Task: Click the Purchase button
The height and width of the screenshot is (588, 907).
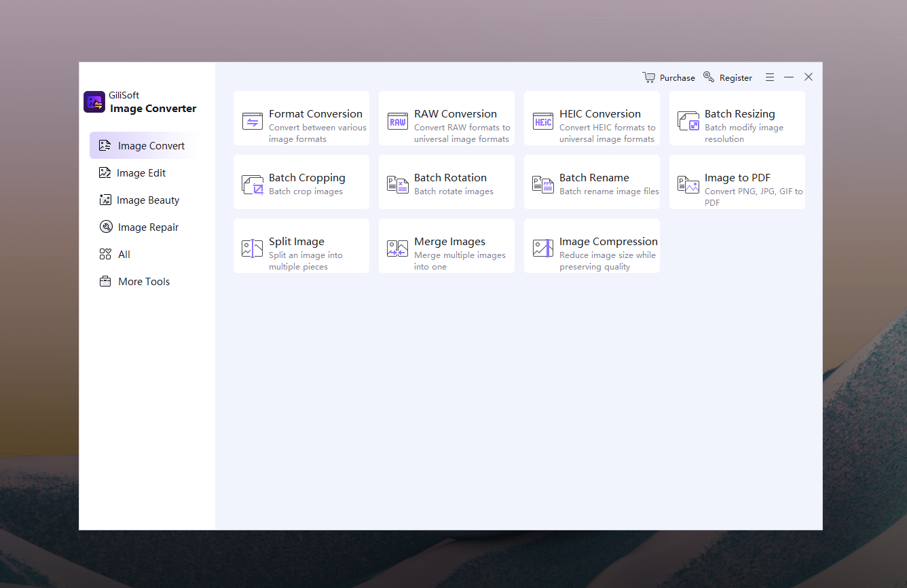Action: click(x=669, y=77)
